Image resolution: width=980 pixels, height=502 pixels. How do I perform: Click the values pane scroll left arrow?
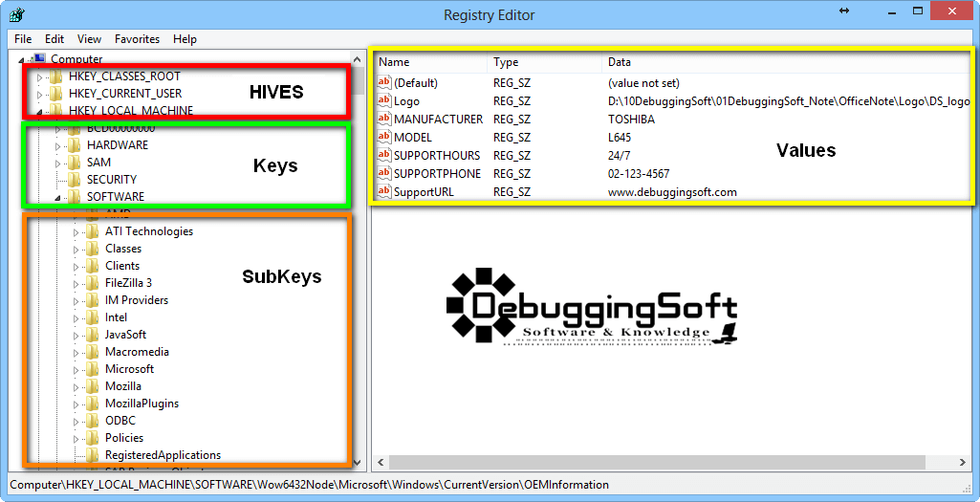pyautogui.click(x=380, y=463)
